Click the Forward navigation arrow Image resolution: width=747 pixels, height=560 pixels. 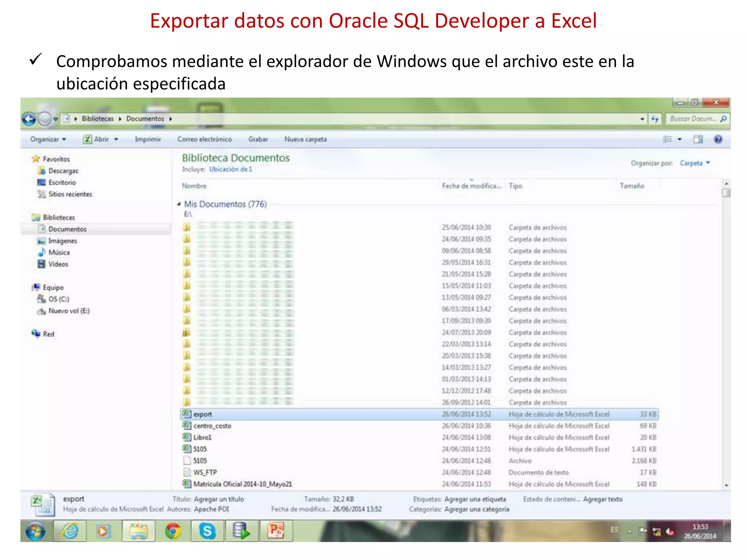click(x=44, y=119)
